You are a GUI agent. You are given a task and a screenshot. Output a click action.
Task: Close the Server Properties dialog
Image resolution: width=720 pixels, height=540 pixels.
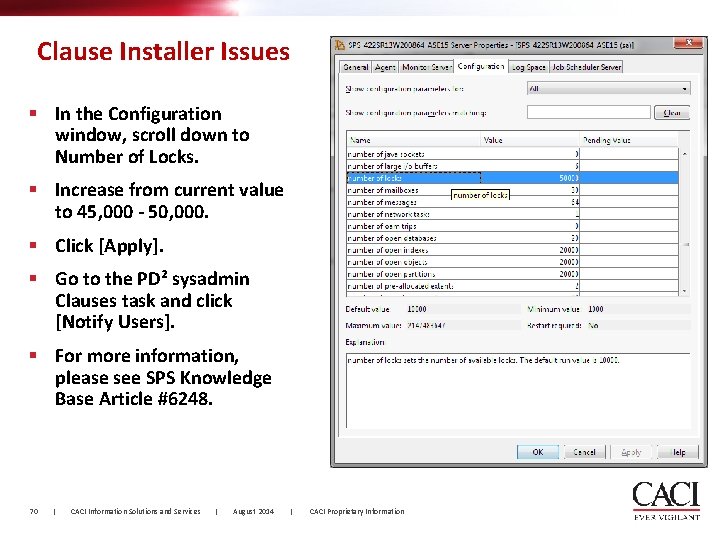(689, 43)
